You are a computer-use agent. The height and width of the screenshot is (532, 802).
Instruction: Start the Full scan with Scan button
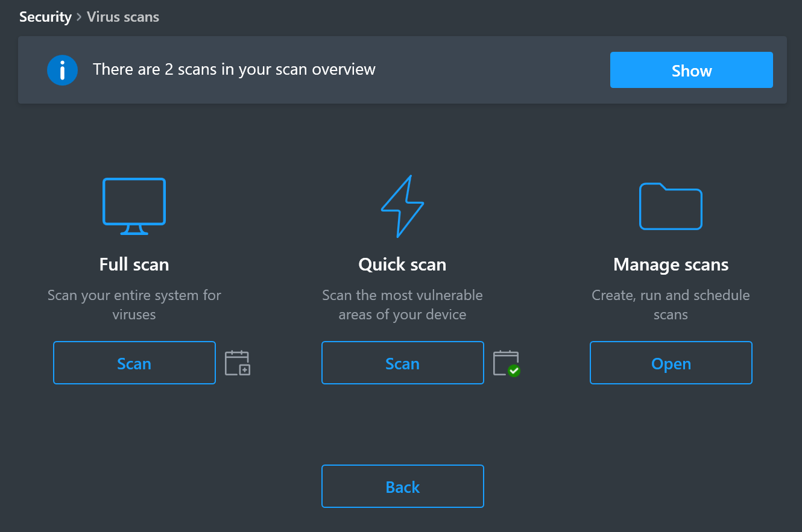[x=134, y=363]
